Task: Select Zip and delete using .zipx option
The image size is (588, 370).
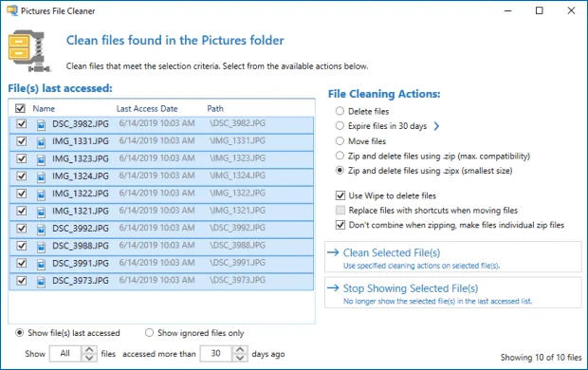Action: pyautogui.click(x=340, y=171)
